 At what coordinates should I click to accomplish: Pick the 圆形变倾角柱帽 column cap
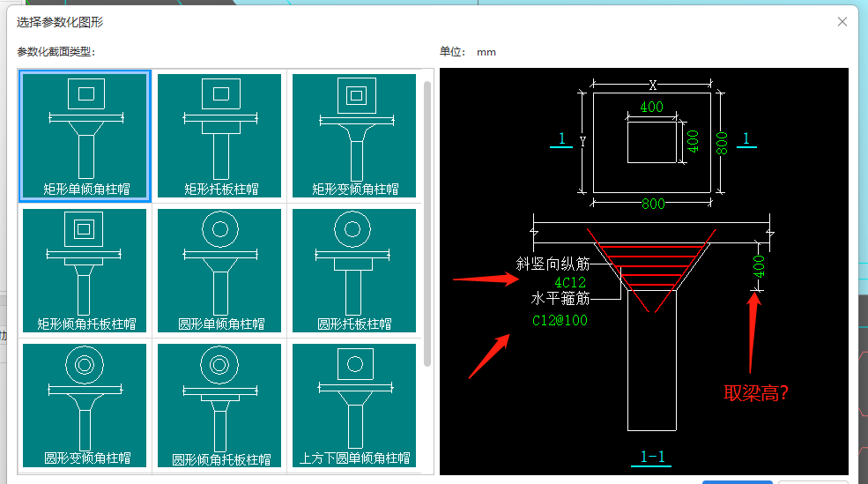tap(85, 406)
